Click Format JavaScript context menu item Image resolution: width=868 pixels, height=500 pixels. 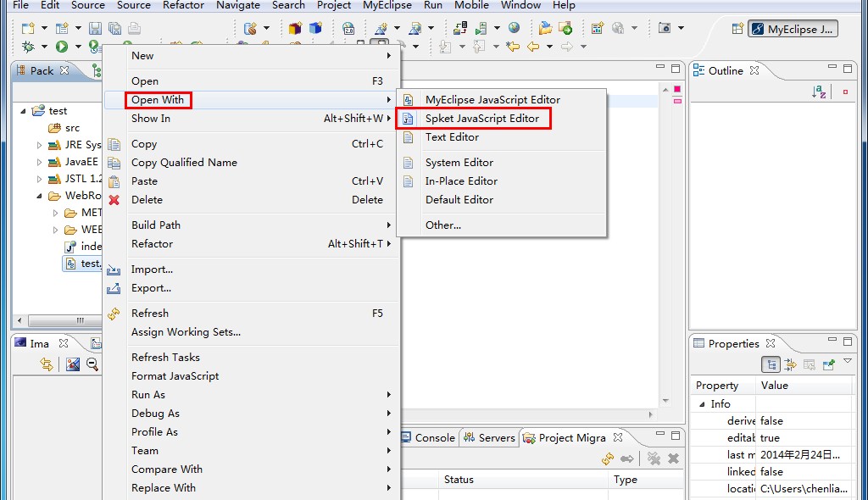point(251,376)
